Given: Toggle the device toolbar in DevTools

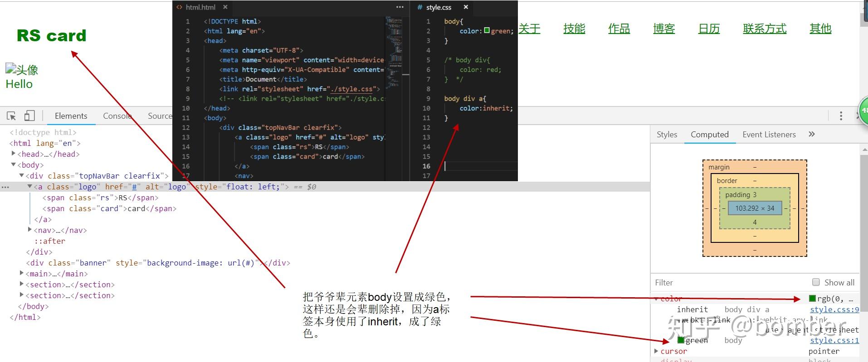Looking at the screenshot, I should click(29, 116).
